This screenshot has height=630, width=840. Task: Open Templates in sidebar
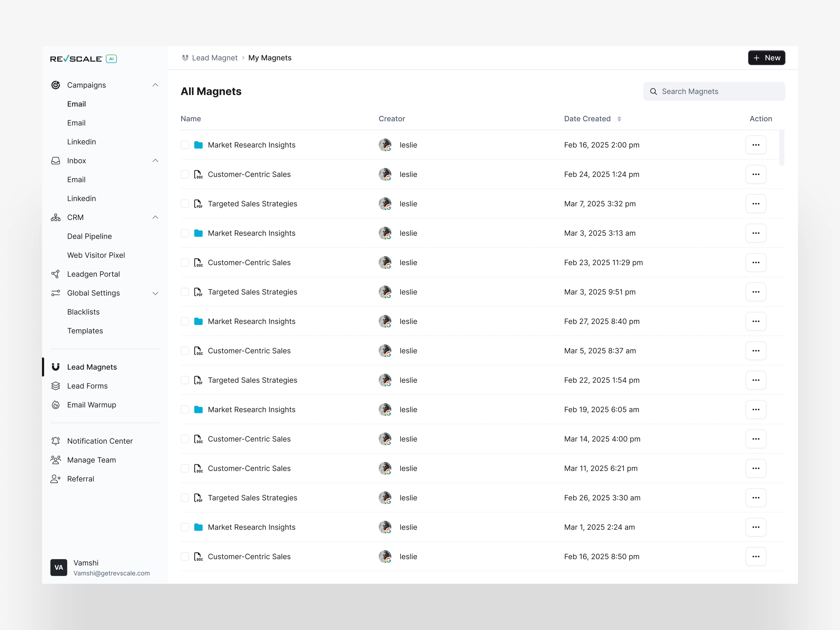click(x=85, y=331)
